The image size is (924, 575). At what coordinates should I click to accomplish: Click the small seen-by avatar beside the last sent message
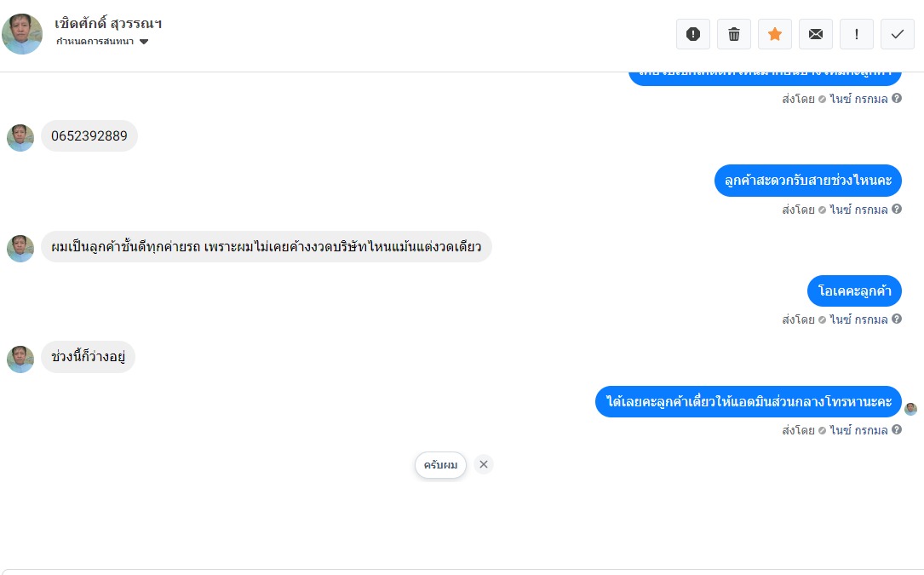click(x=910, y=409)
